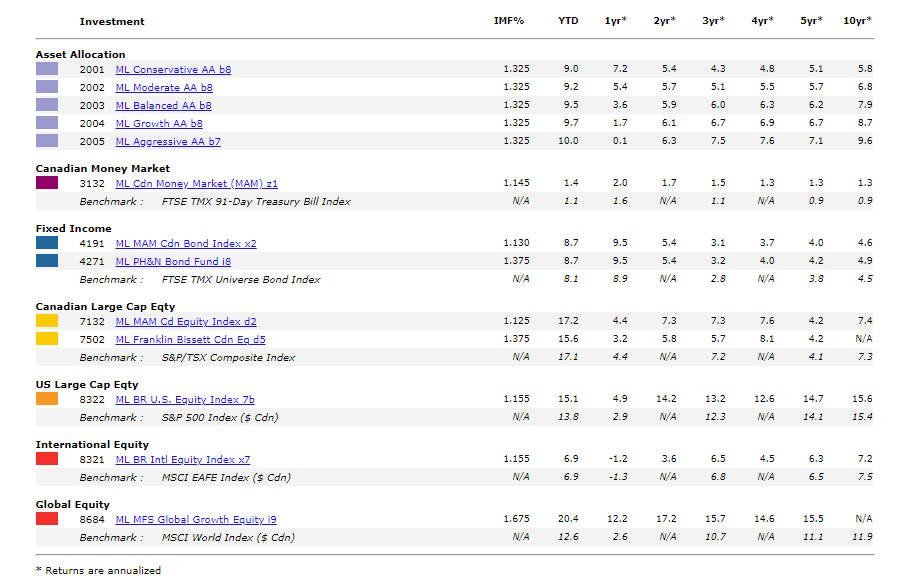Click the 2yr* column header
The image size is (915, 582).
665,21
